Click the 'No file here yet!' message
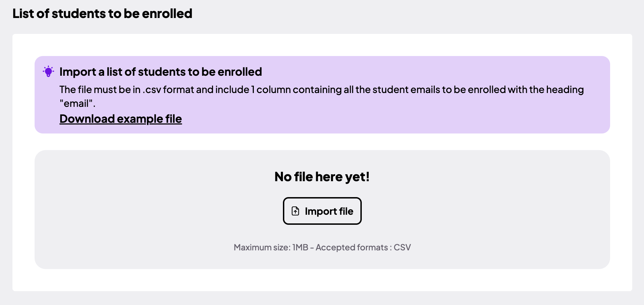This screenshot has height=305, width=644. click(x=322, y=177)
